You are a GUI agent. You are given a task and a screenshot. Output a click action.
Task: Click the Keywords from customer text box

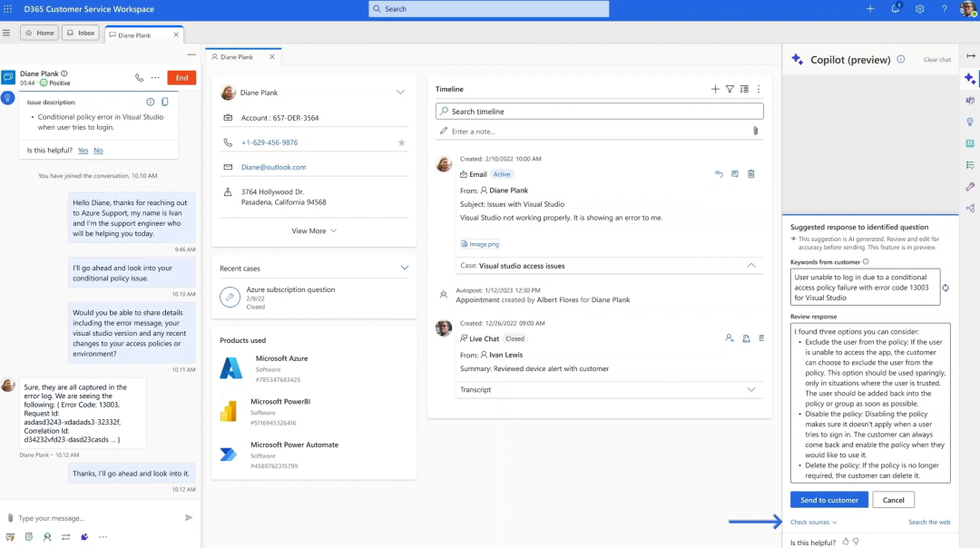(865, 288)
